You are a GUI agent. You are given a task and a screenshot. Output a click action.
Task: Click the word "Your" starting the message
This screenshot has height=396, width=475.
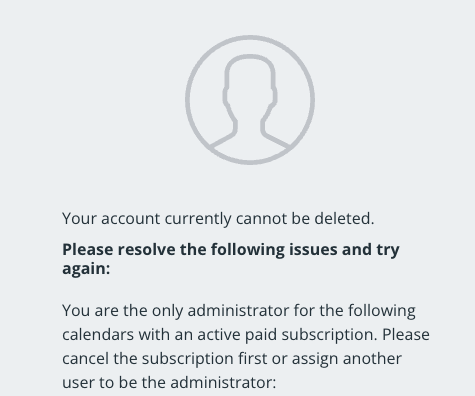tap(79, 219)
